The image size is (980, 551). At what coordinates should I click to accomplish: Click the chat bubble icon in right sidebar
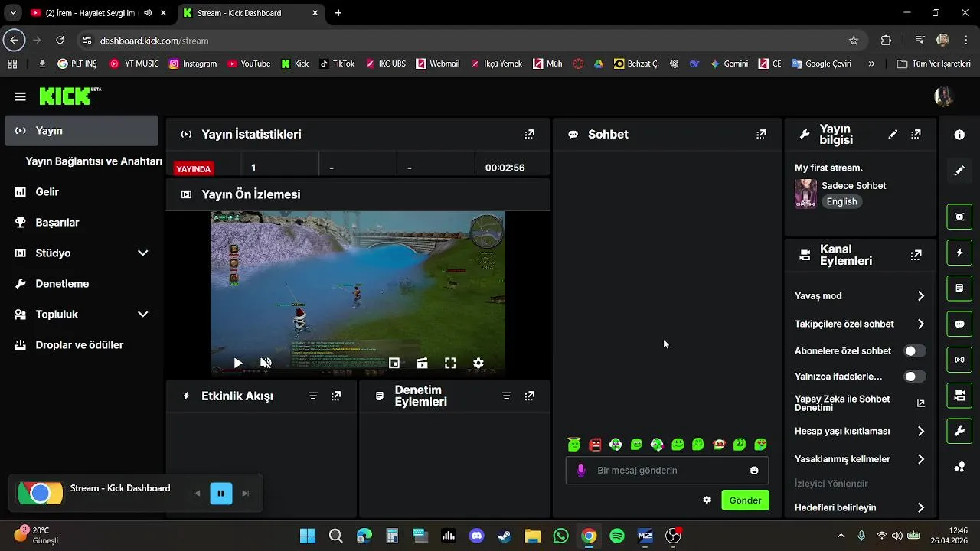959,324
